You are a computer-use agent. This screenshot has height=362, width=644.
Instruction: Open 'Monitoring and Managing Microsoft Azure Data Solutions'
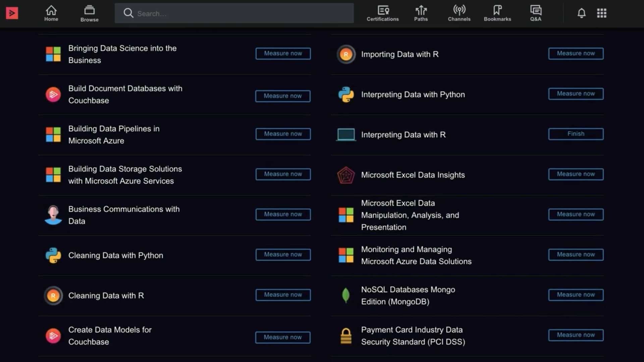click(416, 255)
